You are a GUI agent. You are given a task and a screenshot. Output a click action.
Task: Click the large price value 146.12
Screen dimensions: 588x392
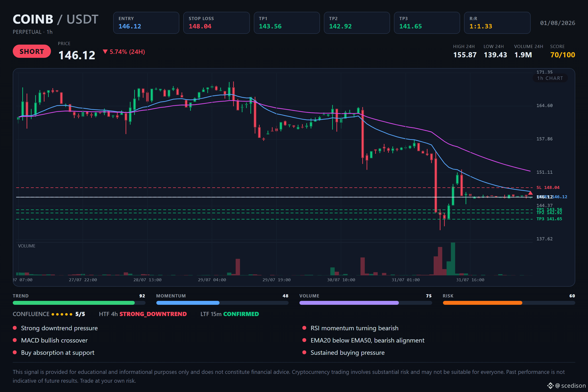[77, 55]
